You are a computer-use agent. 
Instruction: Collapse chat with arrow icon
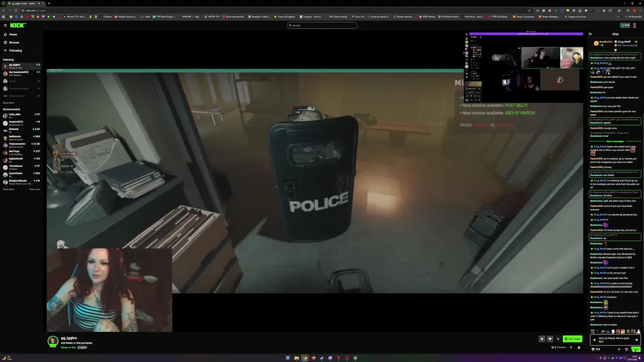click(590, 34)
